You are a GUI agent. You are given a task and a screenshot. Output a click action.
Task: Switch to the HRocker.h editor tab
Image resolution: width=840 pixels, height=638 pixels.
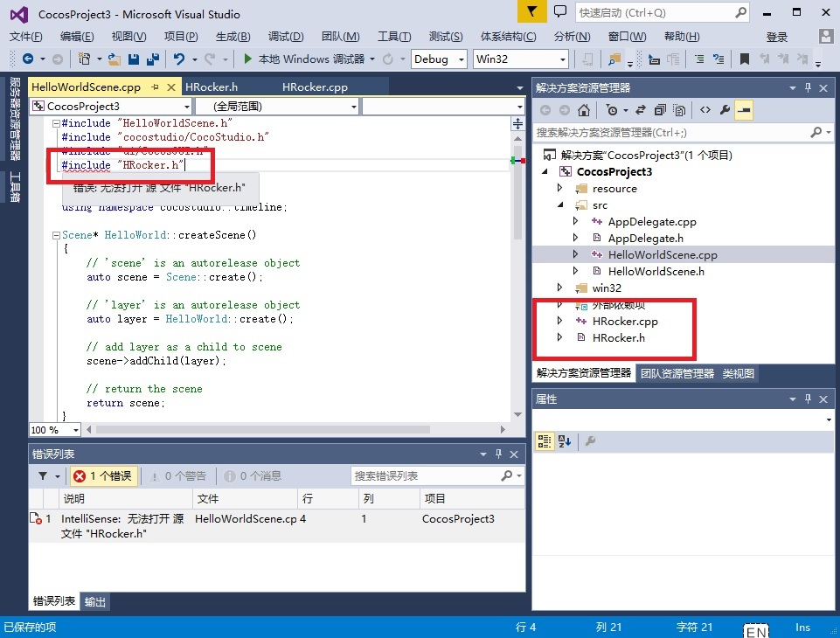[211, 87]
